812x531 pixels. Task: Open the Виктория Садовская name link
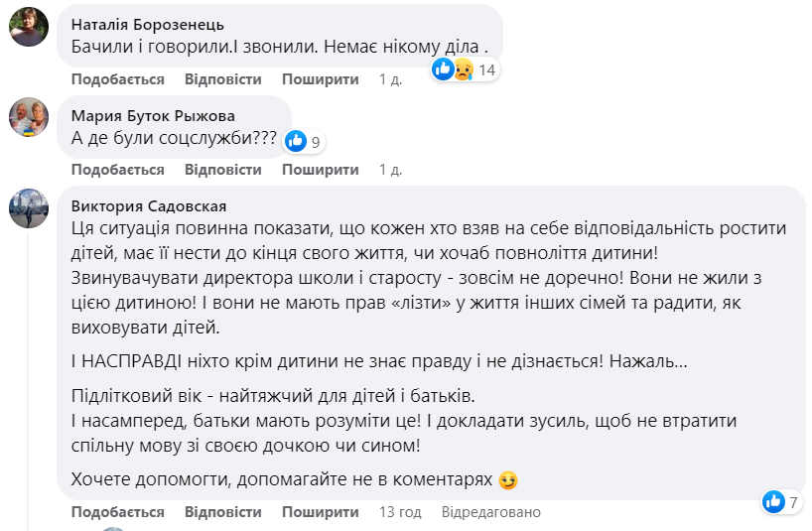pyautogui.click(x=149, y=205)
